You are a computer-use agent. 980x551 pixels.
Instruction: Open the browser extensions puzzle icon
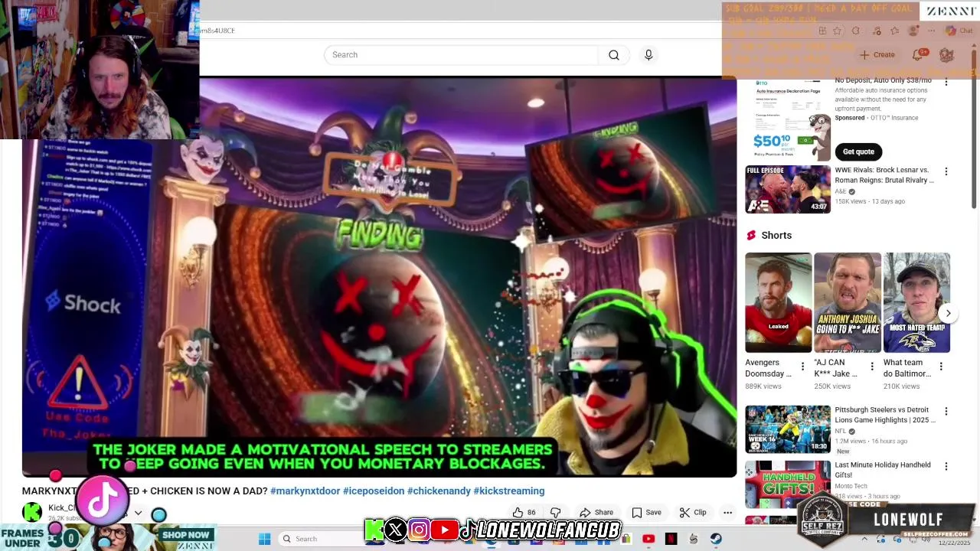click(856, 31)
